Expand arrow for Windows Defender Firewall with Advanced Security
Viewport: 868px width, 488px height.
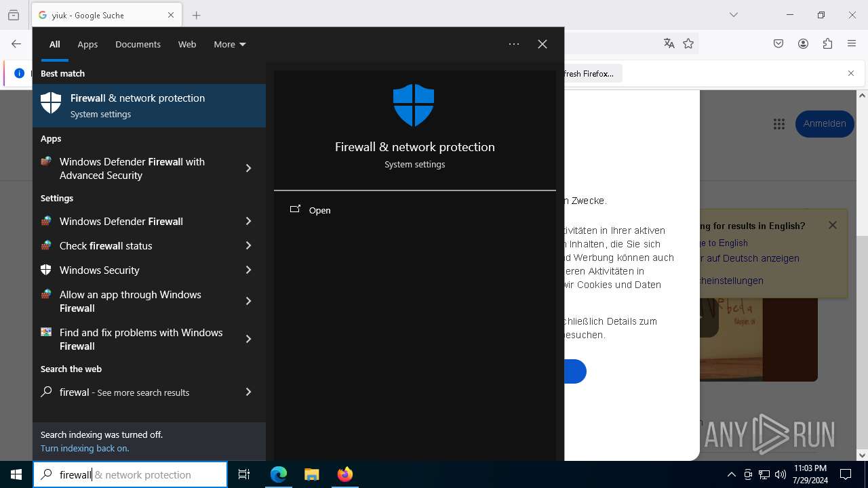(249, 168)
